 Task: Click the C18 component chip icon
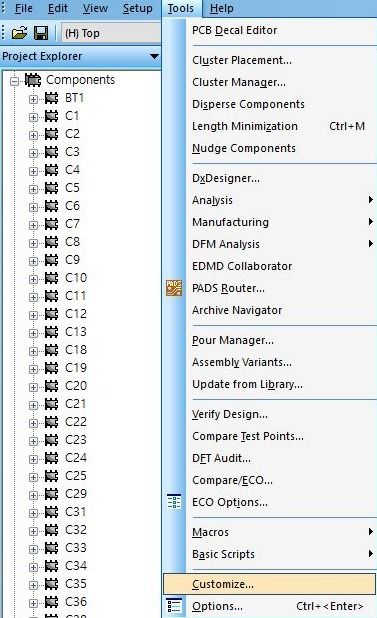coord(52,350)
